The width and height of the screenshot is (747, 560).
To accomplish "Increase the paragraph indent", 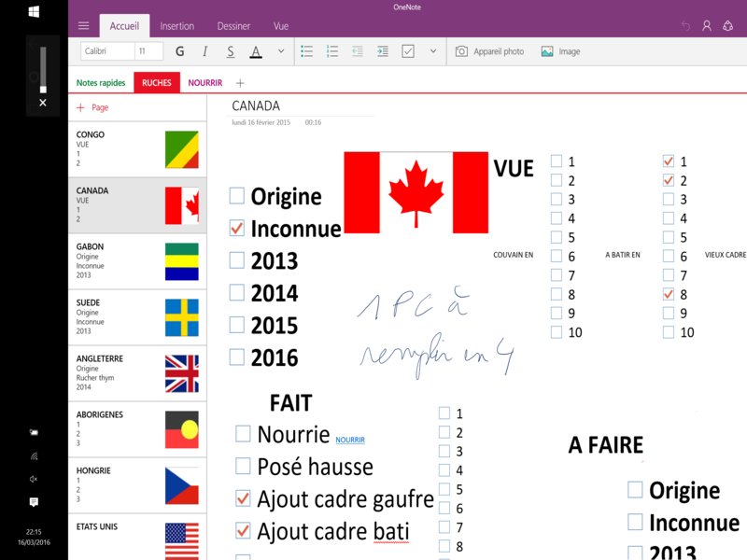I will coord(382,51).
